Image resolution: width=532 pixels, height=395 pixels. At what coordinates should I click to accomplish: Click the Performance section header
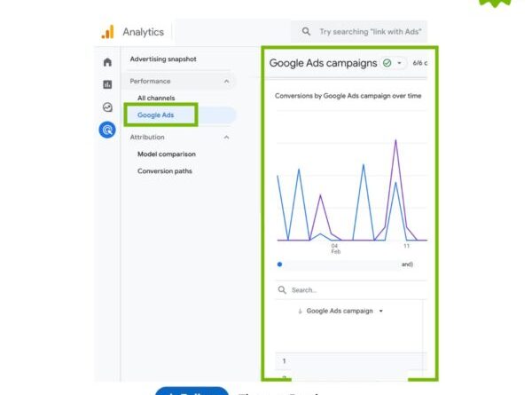[x=180, y=81]
